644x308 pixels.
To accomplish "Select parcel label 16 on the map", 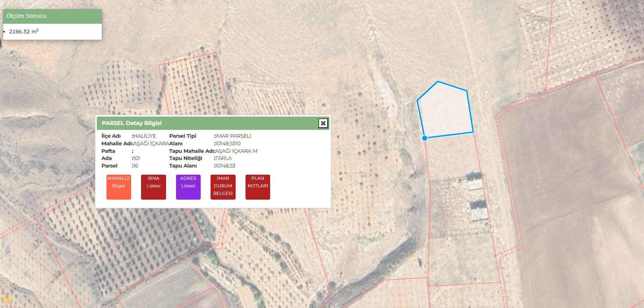I will click(x=456, y=193).
